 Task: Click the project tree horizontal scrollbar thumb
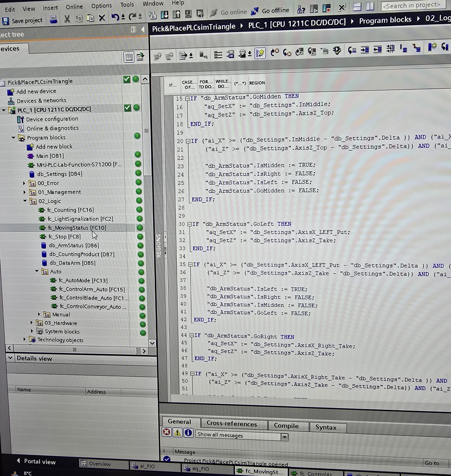(75, 349)
